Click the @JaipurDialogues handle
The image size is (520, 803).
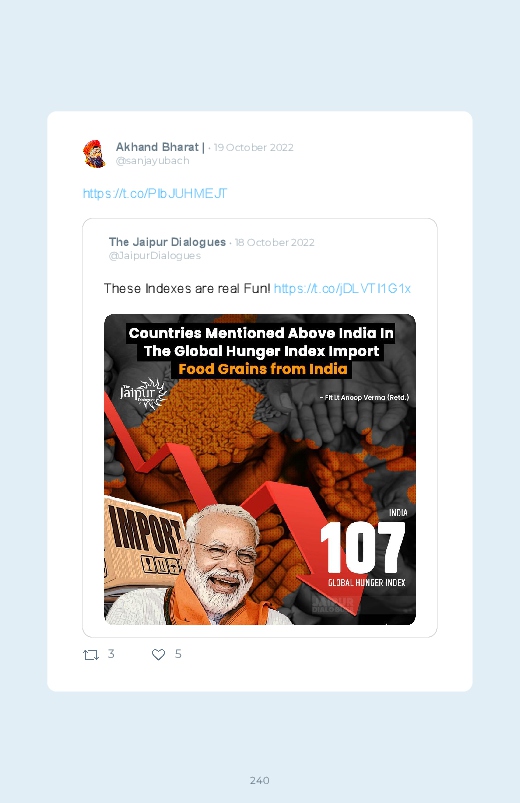[155, 256]
